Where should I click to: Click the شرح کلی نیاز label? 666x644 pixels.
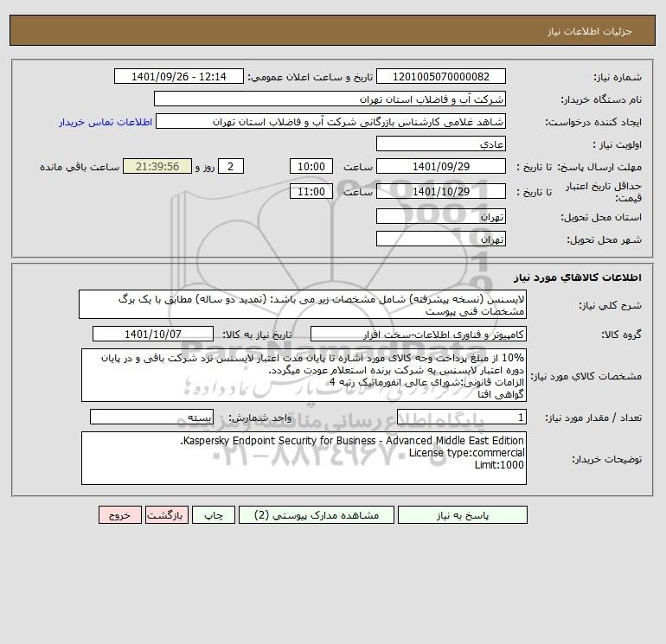coord(610,306)
